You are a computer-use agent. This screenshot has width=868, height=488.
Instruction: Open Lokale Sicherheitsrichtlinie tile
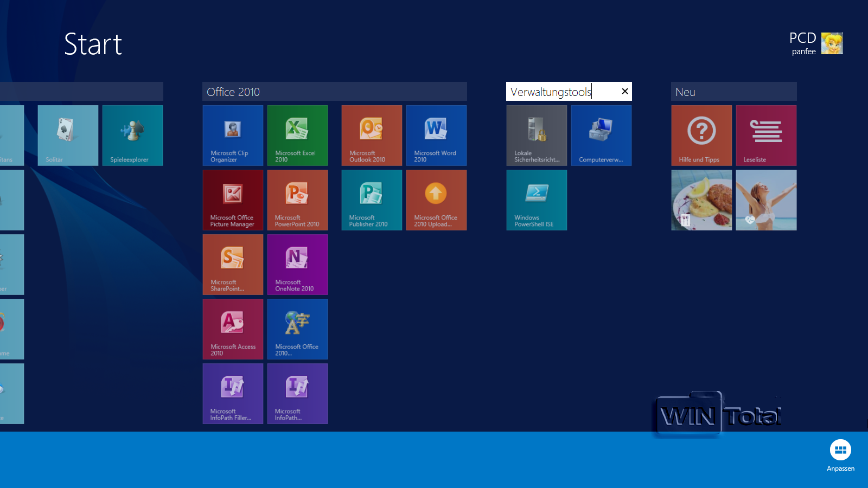tap(537, 136)
